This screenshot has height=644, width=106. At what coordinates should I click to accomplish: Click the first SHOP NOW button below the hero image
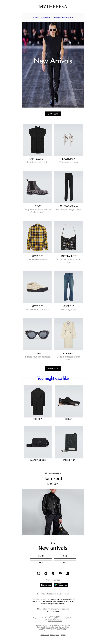click(53, 114)
